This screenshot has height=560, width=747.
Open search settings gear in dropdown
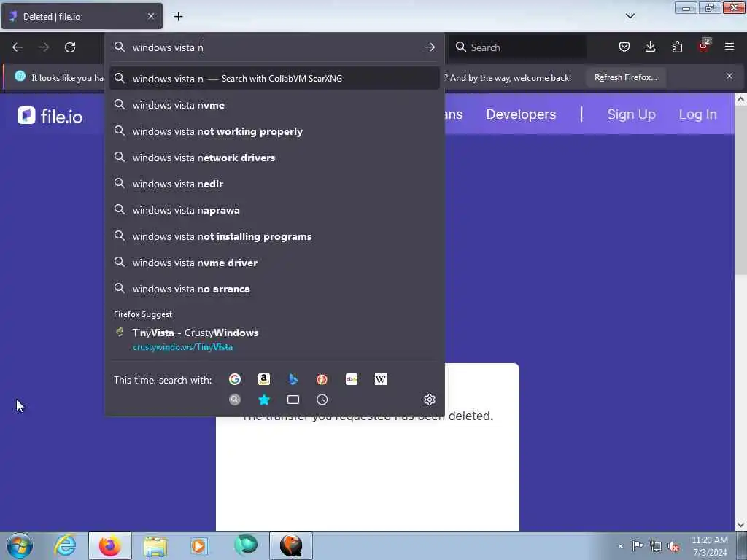tap(429, 400)
